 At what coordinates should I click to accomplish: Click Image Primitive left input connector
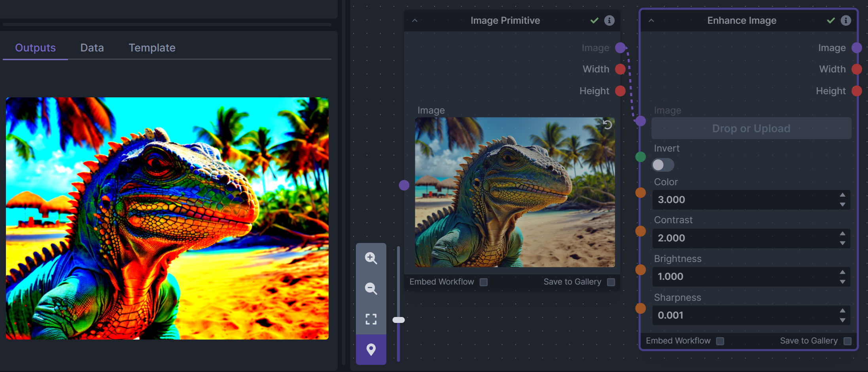point(404,185)
